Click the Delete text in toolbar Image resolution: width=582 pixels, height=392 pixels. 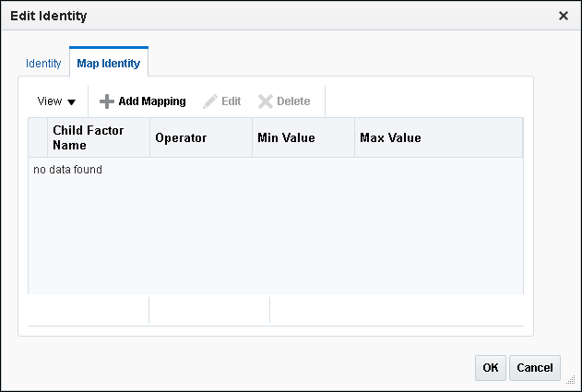tap(293, 101)
